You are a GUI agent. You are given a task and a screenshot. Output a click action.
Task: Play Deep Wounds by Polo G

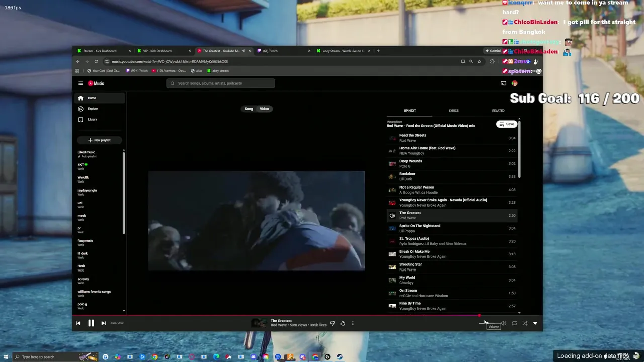point(452,164)
